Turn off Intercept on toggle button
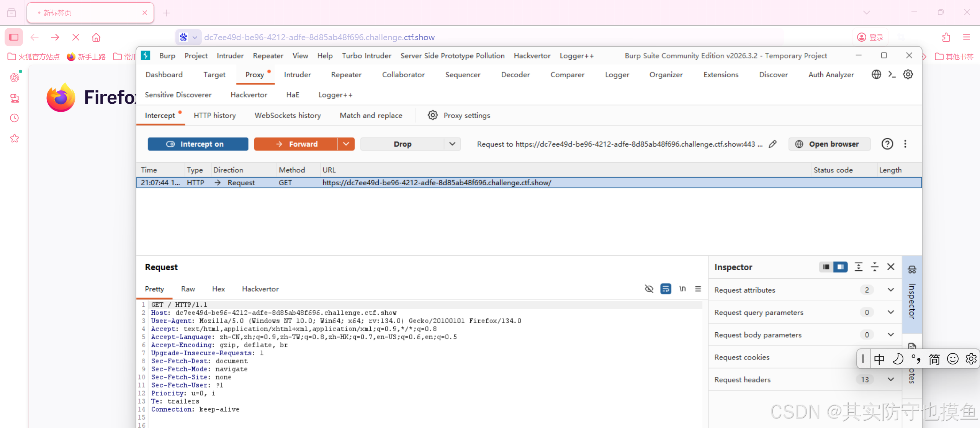 tap(198, 144)
